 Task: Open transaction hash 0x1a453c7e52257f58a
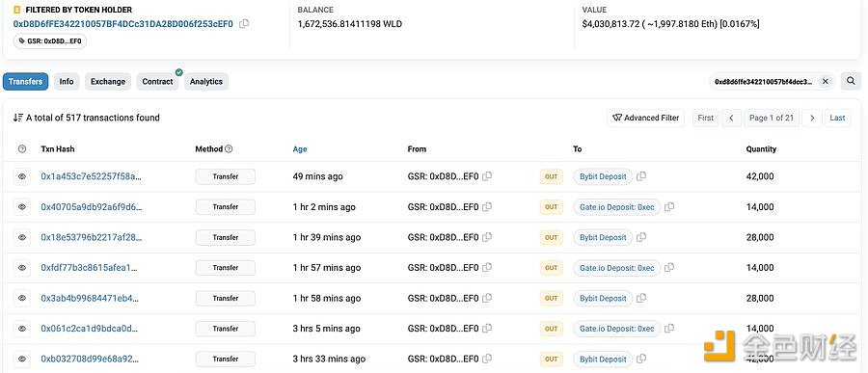(x=92, y=176)
